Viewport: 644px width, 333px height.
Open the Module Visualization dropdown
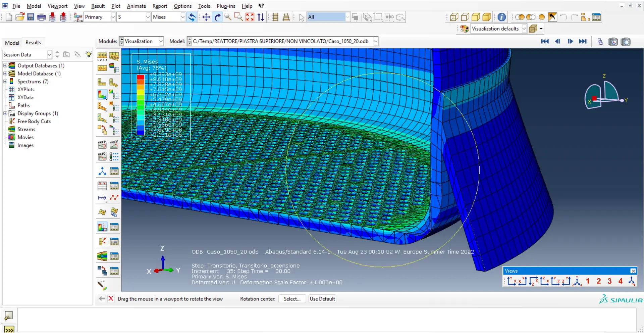[161, 41]
